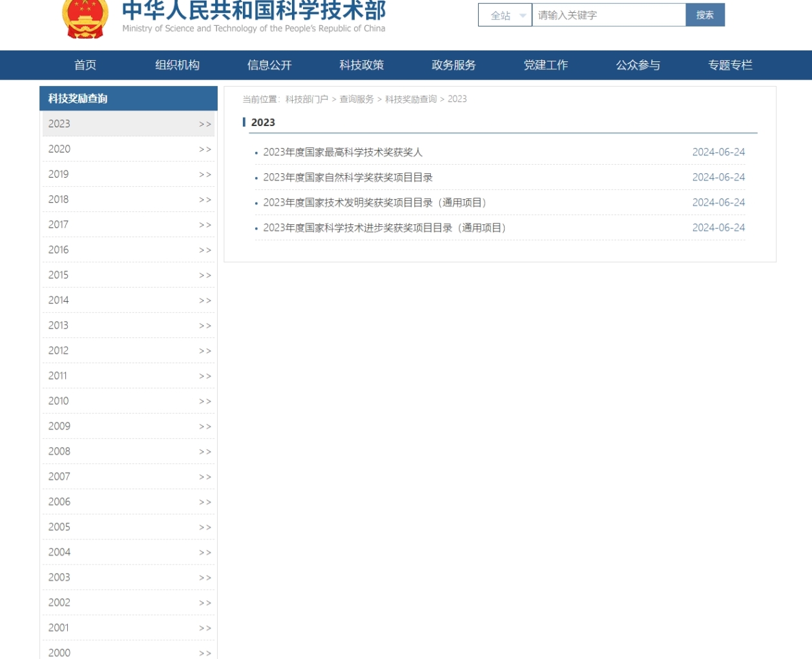
Task: Focus the keyword search input field
Action: tap(609, 15)
